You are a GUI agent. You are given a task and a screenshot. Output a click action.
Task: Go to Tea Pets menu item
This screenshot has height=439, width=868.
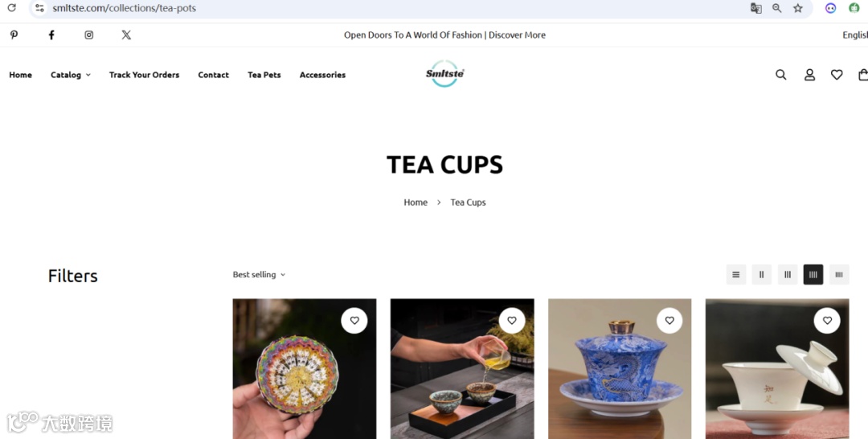(264, 75)
